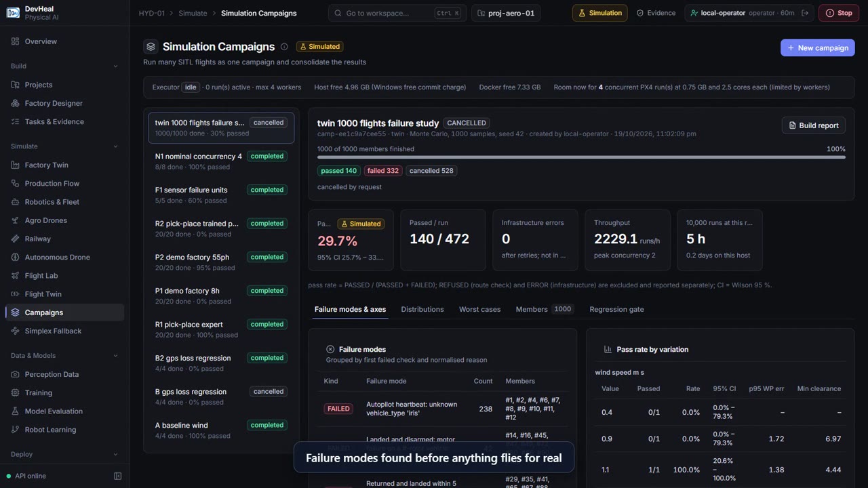
Task: Open the Flight Twin icon
Action: click(x=15, y=293)
